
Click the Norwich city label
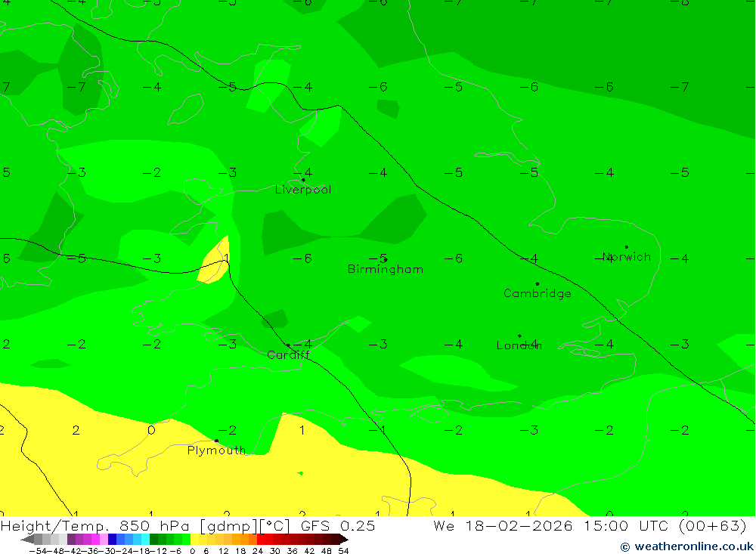[627, 257]
